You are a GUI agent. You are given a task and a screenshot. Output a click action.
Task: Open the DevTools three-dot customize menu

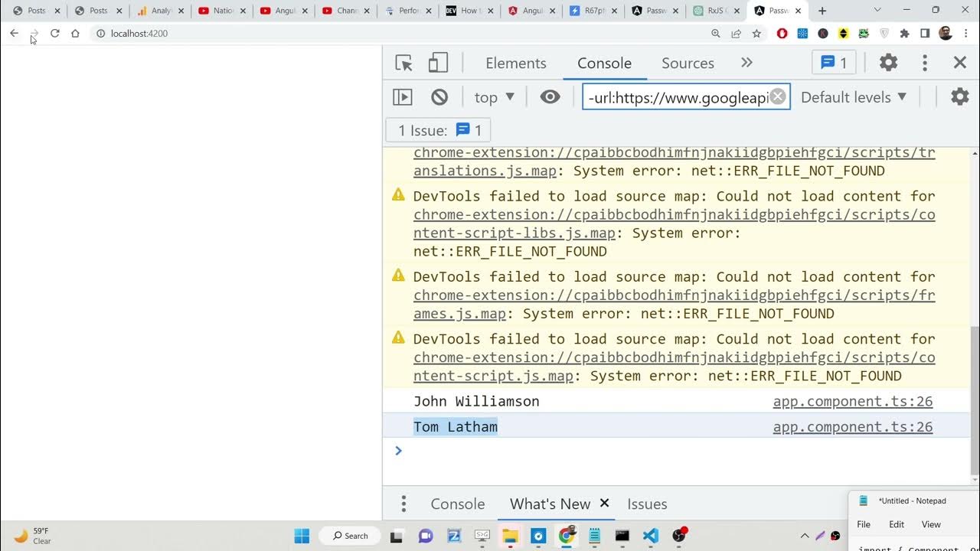(x=925, y=63)
